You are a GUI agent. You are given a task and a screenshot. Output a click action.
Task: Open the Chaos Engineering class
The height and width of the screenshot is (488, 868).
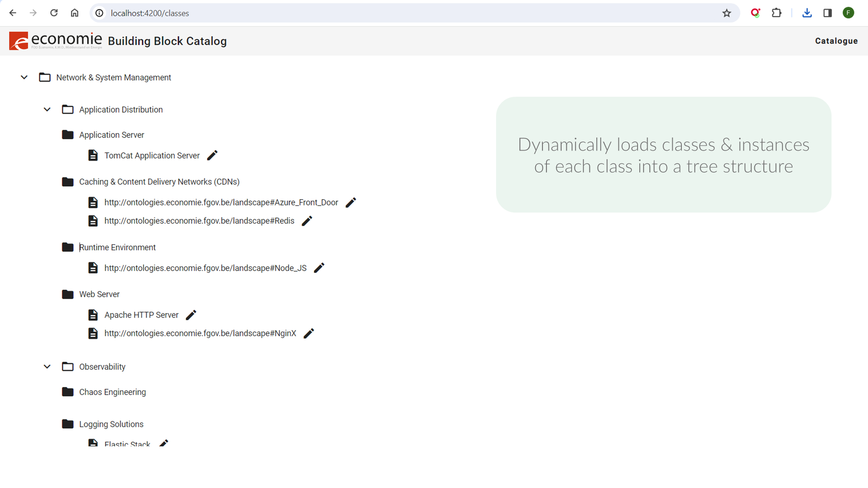click(x=112, y=392)
